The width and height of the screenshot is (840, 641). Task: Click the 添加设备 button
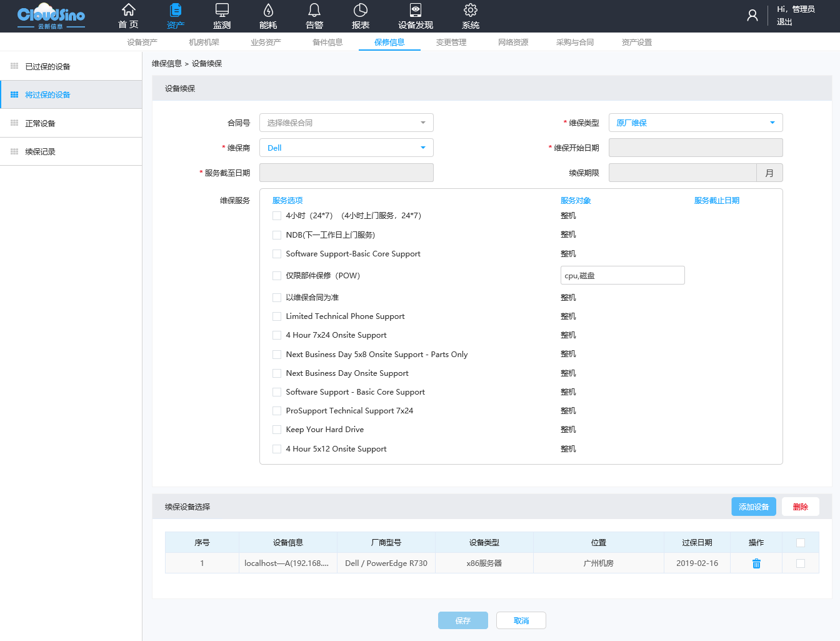754,507
